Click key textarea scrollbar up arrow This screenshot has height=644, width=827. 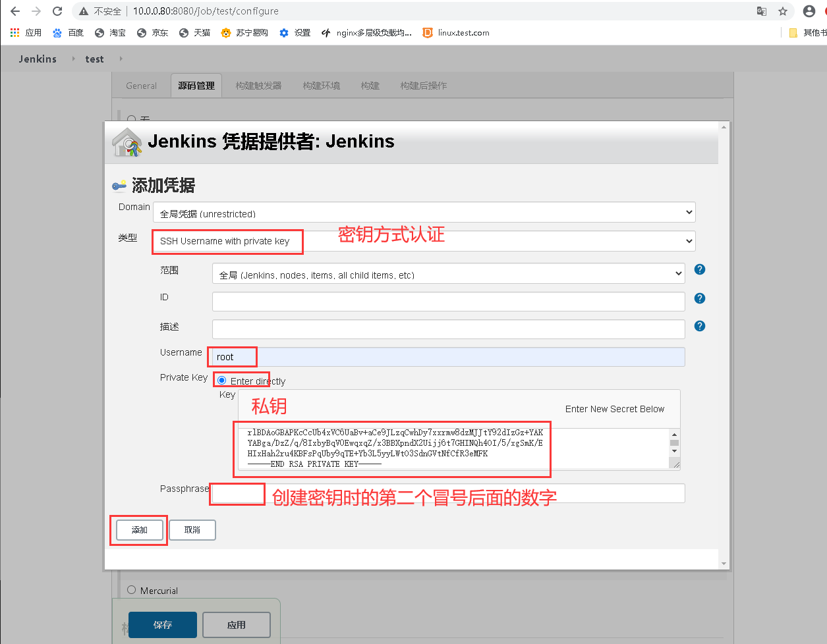674,434
